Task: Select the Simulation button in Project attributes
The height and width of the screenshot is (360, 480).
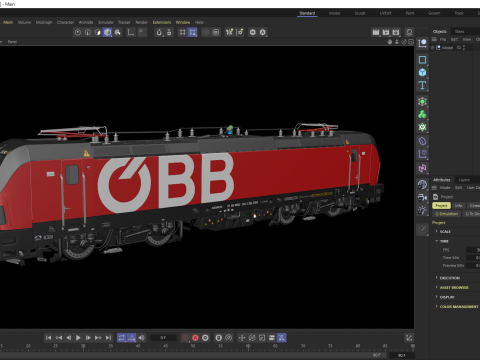Action: (447, 214)
